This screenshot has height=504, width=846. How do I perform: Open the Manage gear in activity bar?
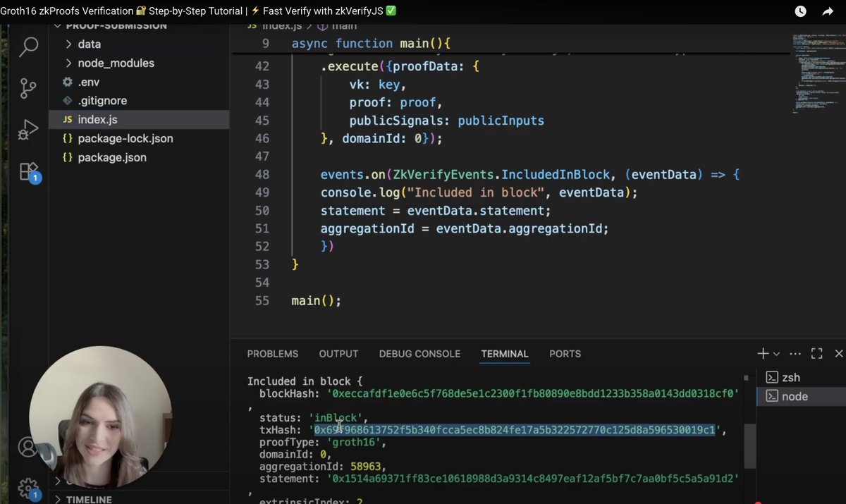28,488
